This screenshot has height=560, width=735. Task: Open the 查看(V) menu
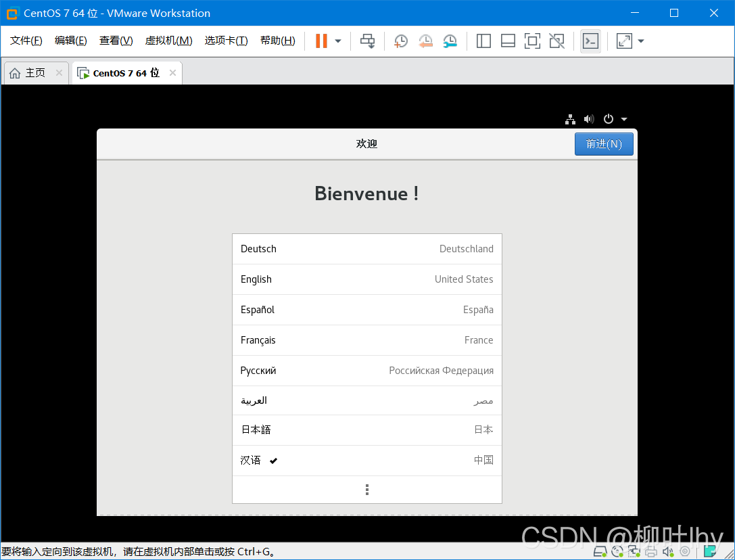(x=116, y=41)
